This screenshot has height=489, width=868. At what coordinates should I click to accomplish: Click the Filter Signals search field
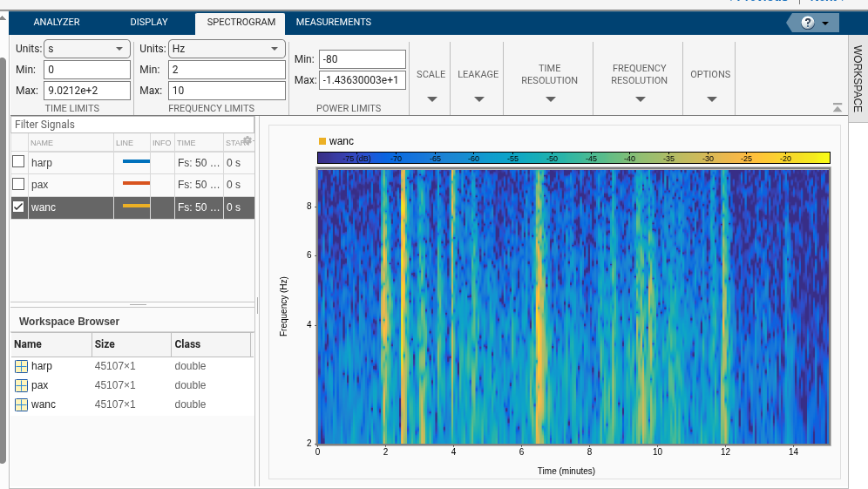(x=132, y=125)
